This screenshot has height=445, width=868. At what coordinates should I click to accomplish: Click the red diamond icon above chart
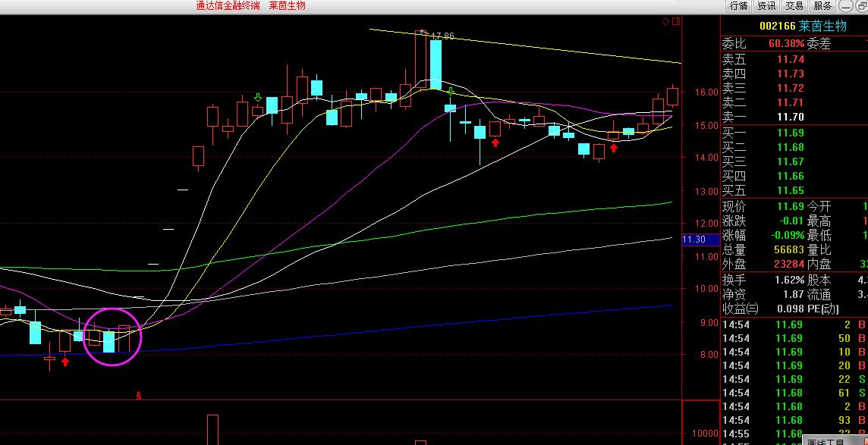click(x=665, y=21)
